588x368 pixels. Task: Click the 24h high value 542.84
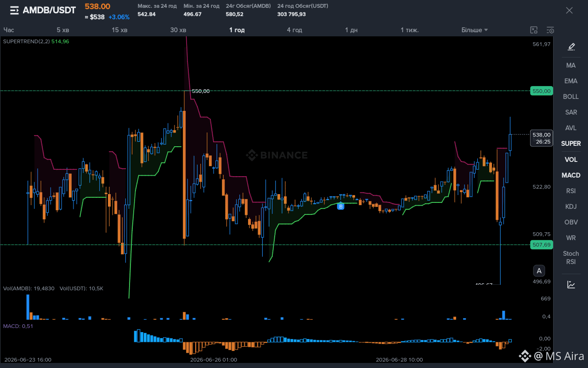pyautogui.click(x=147, y=14)
